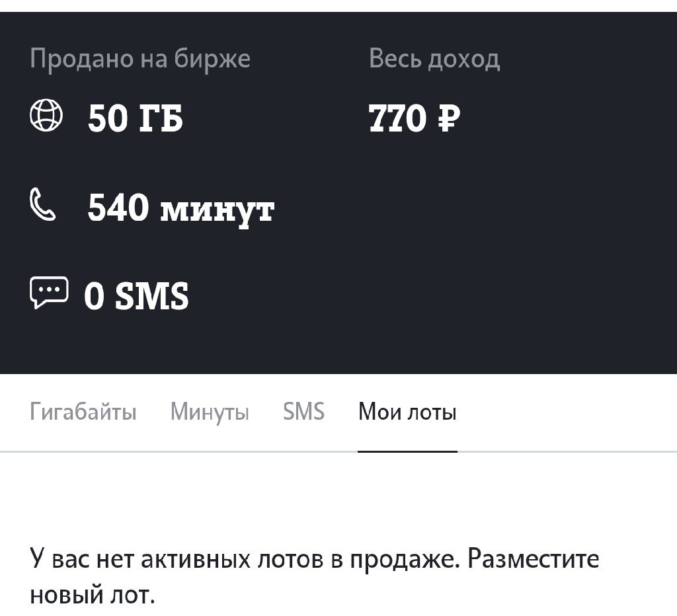
Task: Select the Продано на бирже heading
Action: (x=141, y=58)
